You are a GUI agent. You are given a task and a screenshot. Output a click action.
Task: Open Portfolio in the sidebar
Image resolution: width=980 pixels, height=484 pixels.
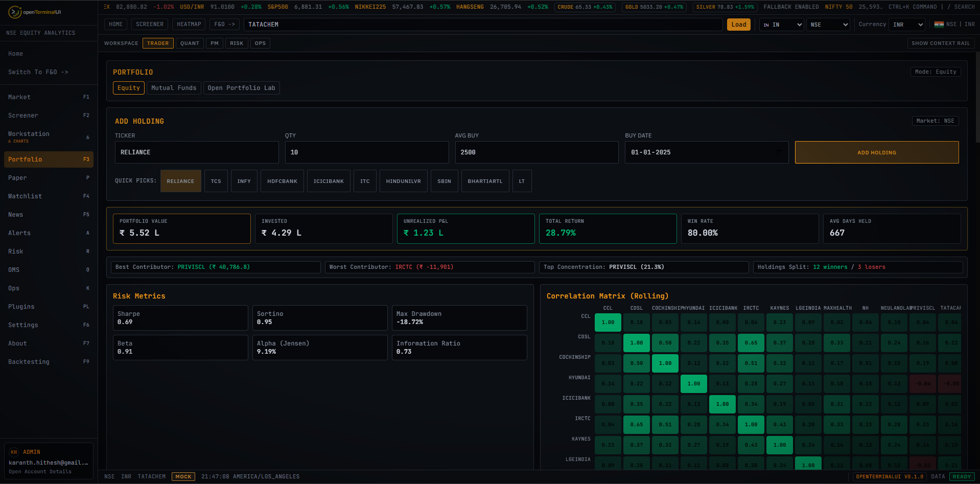[49, 159]
